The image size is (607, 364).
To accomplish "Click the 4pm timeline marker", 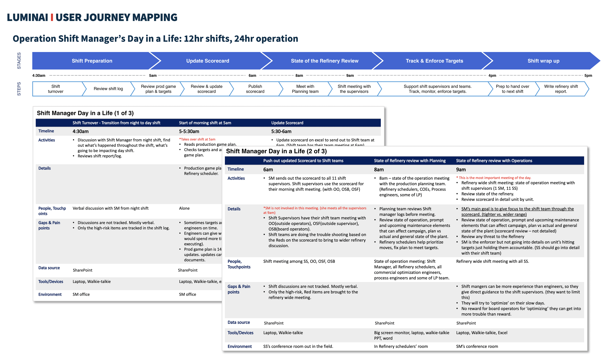I will [x=492, y=75].
